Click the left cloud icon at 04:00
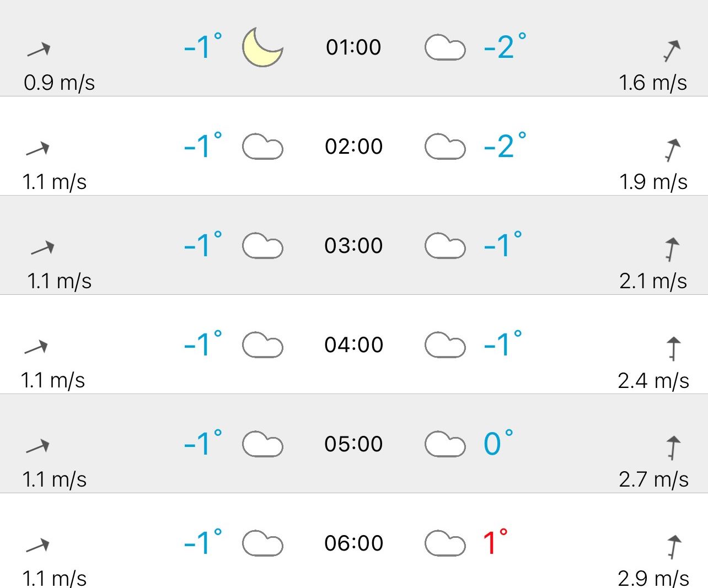 pos(262,345)
